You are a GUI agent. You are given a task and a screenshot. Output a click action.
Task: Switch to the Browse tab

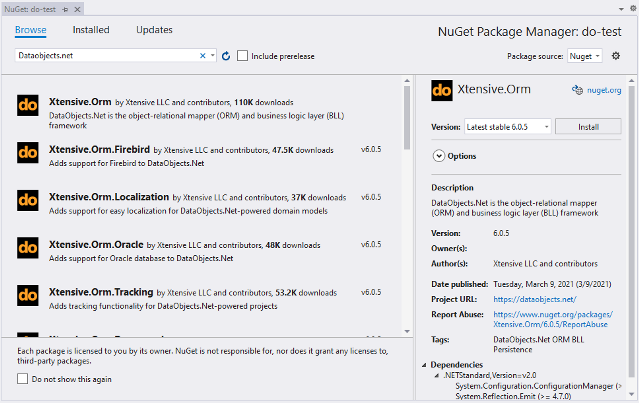pyautogui.click(x=31, y=30)
